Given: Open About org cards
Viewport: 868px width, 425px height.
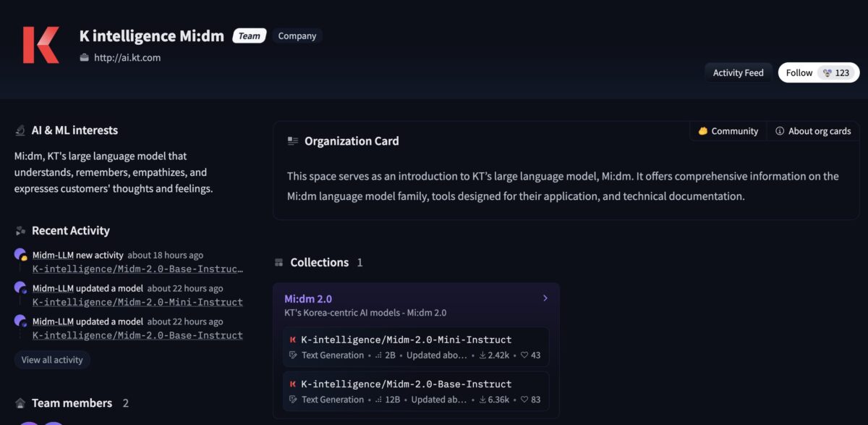Looking at the screenshot, I should coord(813,131).
